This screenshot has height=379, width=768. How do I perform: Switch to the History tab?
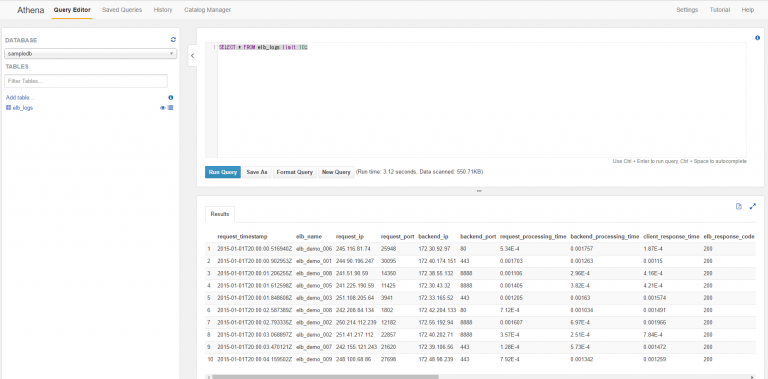[x=163, y=10]
